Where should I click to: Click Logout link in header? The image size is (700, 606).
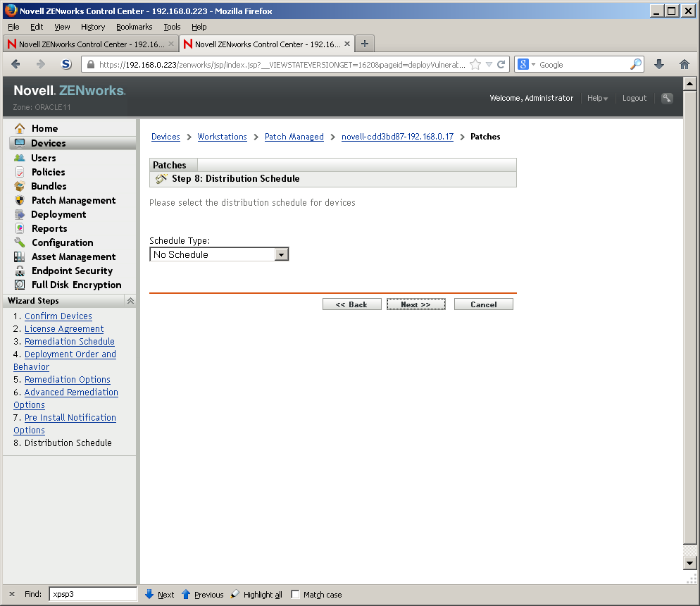click(x=635, y=98)
